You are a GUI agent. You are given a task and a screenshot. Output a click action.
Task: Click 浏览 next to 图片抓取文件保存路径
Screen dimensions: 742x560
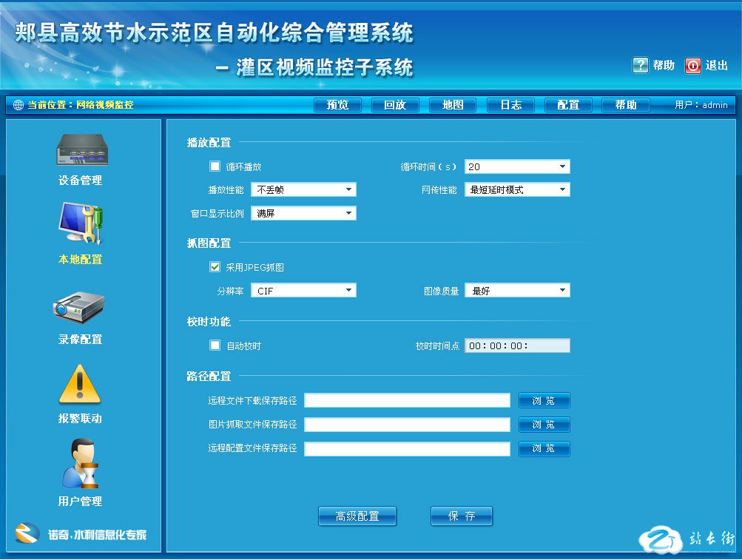point(544,425)
